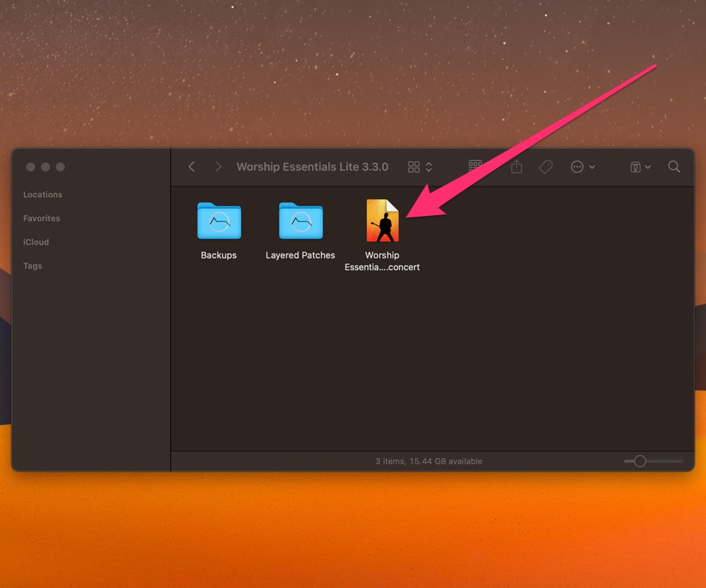Expand iCloud sidebar section
Screen dimensions: 706x588
tap(36, 242)
